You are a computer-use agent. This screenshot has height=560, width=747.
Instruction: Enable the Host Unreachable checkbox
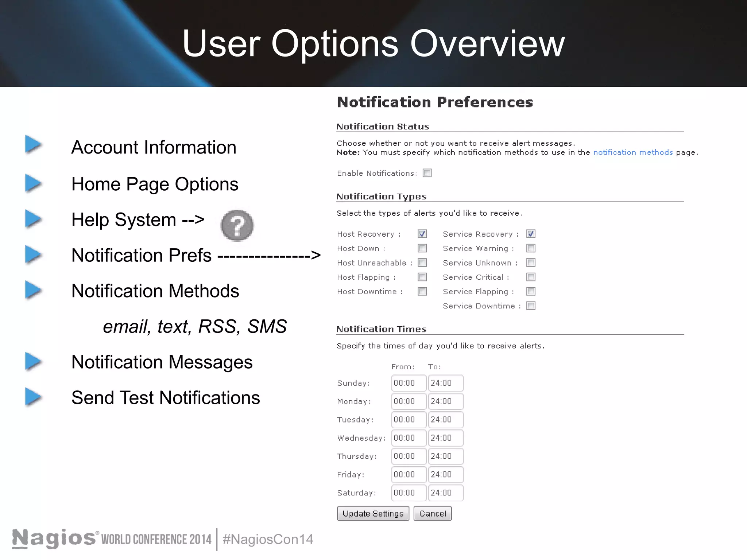(422, 262)
